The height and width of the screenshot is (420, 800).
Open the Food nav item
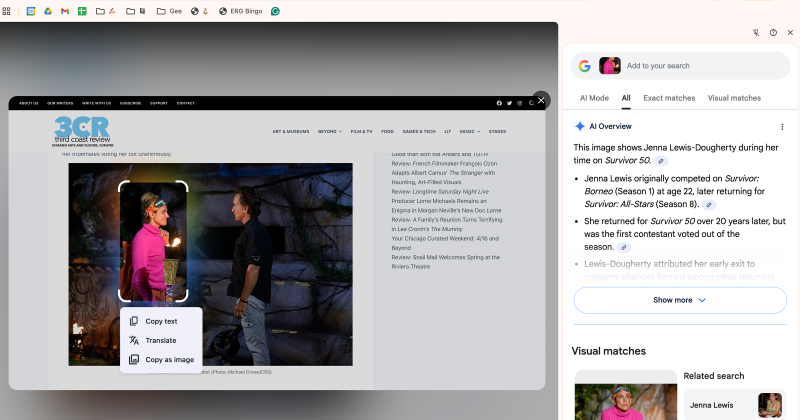click(387, 132)
